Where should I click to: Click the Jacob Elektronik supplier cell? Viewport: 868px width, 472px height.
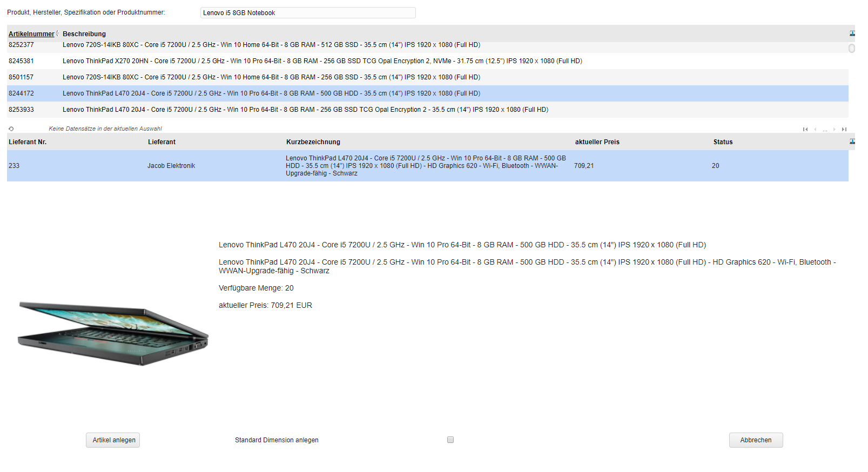(x=171, y=166)
